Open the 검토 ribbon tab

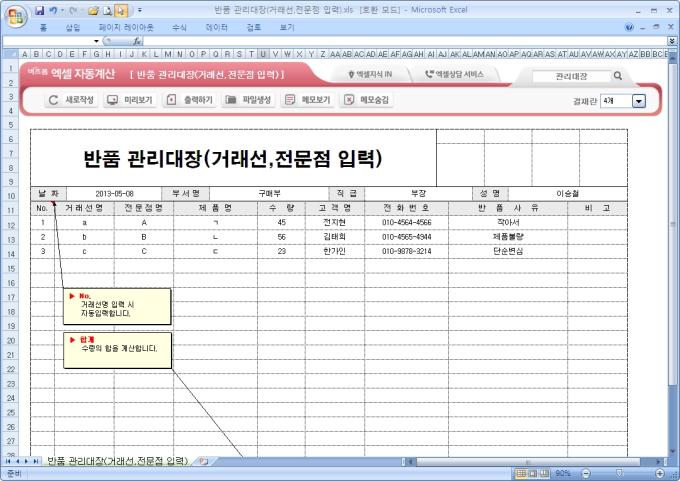(x=254, y=27)
